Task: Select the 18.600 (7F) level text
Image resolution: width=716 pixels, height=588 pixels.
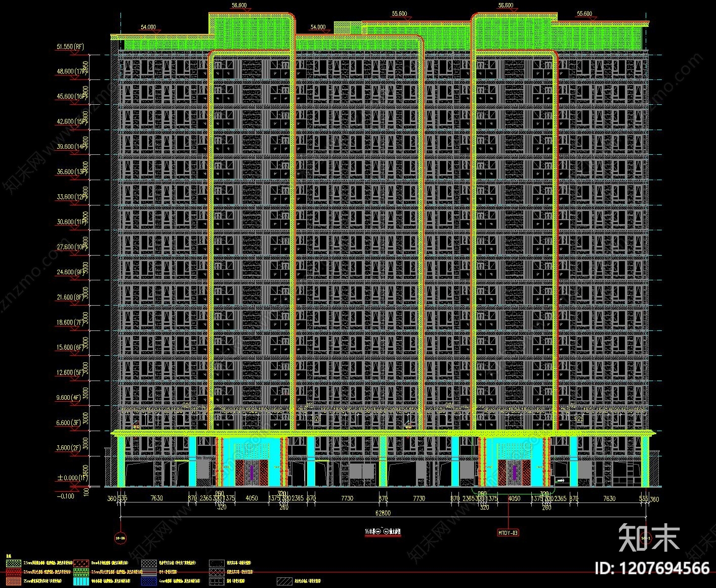Action: (71, 322)
